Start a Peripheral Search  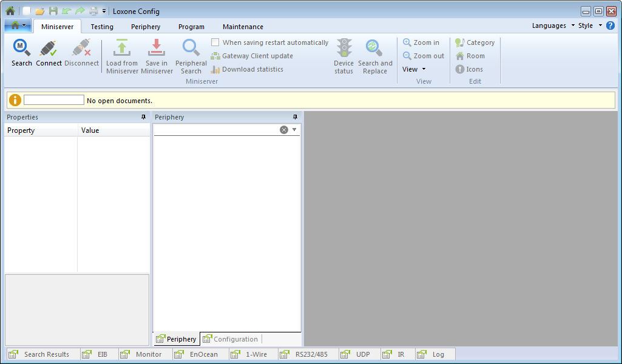point(191,55)
